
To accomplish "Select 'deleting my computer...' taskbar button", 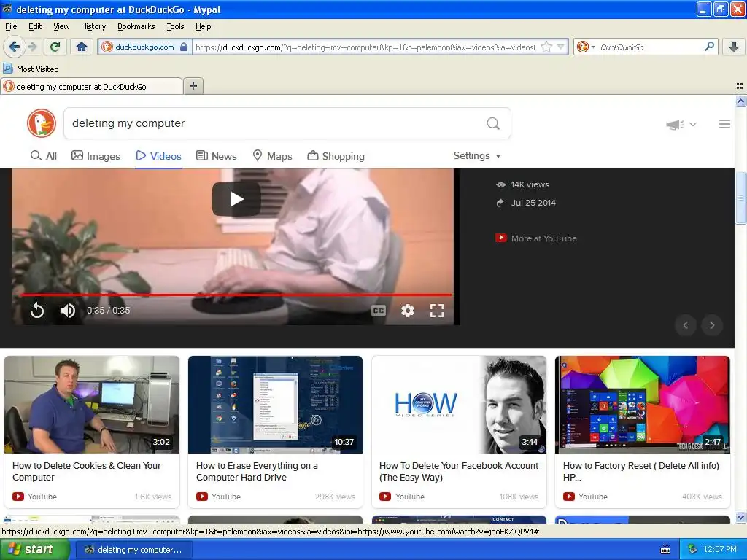I will 134,550.
